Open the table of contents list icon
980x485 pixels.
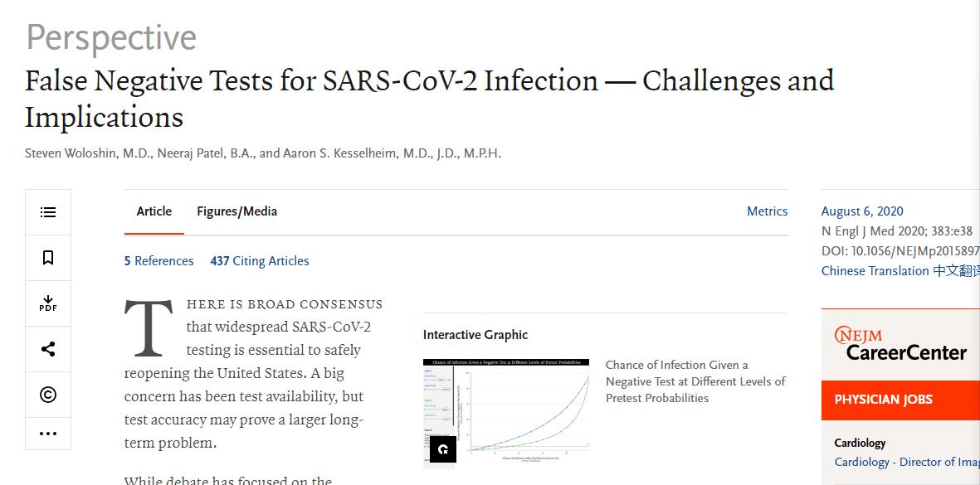pyautogui.click(x=48, y=212)
